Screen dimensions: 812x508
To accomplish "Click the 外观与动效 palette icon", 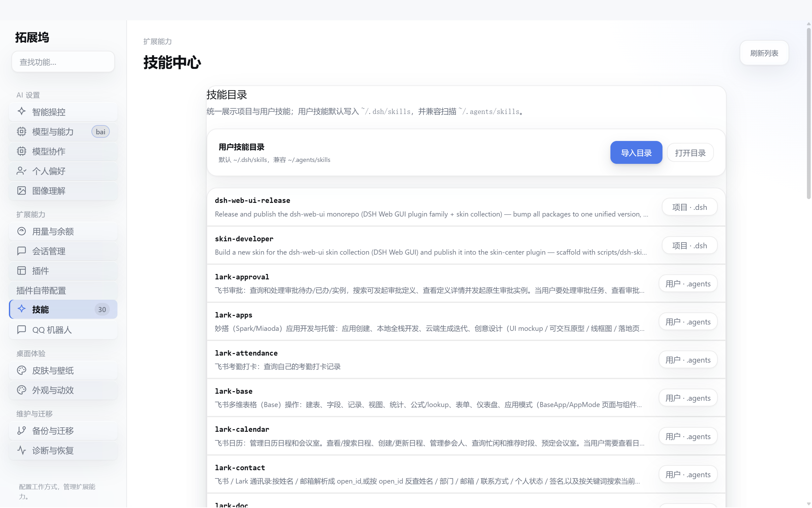I will click(22, 390).
